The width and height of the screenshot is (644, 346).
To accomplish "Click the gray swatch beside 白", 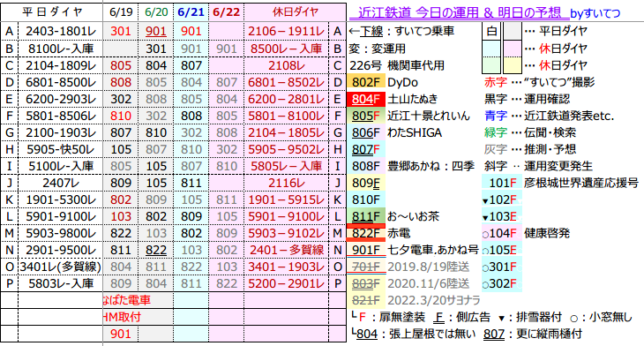I will tap(513, 31).
